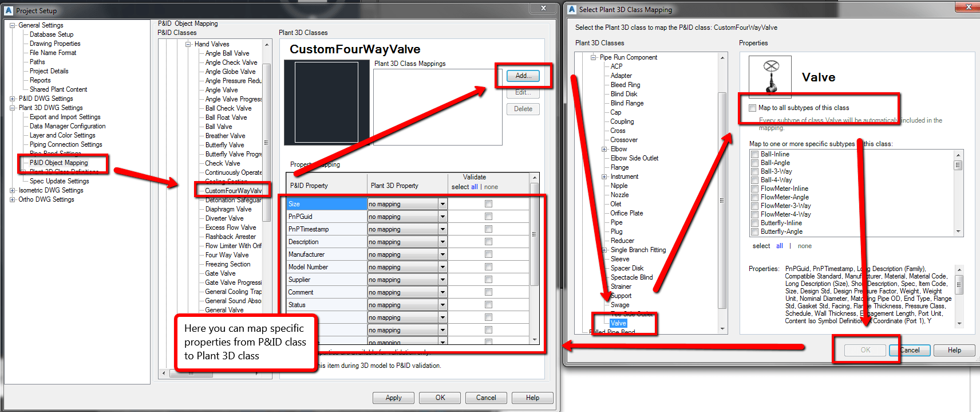Viewport: 980px width, 412px height.
Task: Open the mapping dropdown for PnPGuid
Action: [x=442, y=217]
